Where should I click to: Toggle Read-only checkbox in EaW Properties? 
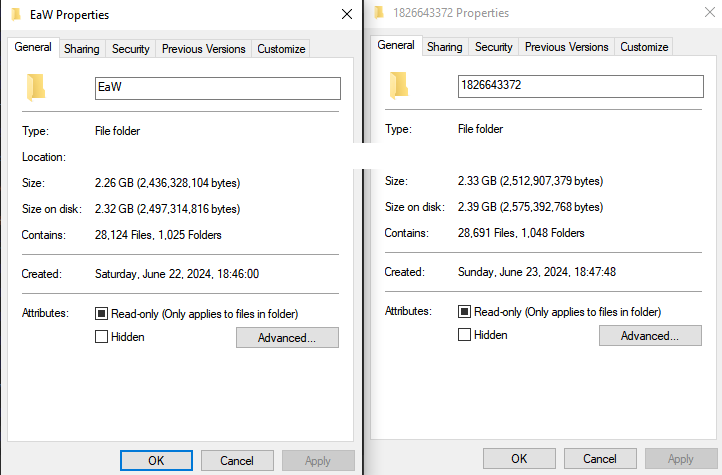101,314
